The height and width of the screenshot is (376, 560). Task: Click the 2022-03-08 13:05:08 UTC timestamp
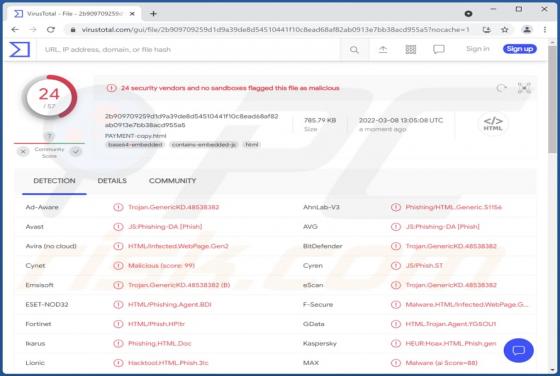[401, 120]
